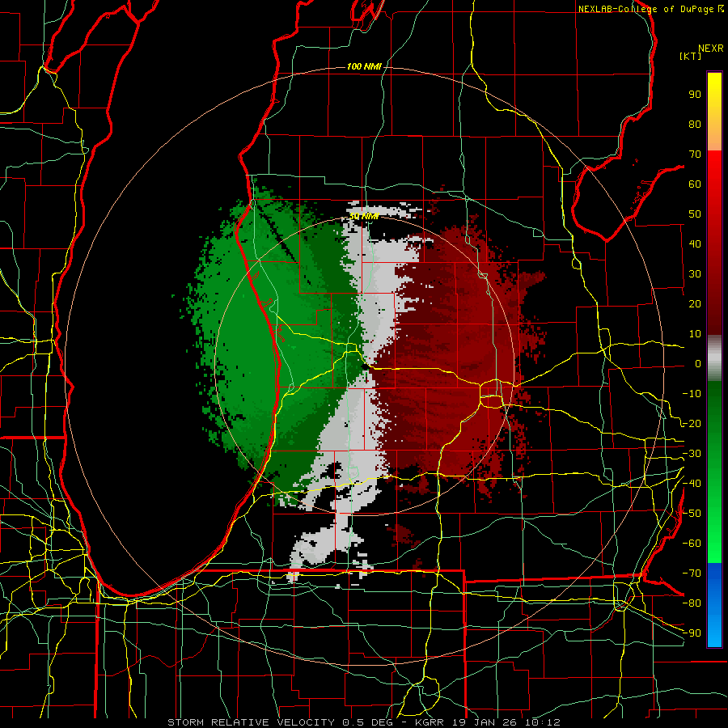
Task: Select the -30 value on the velocity scale
Action: click(692, 454)
